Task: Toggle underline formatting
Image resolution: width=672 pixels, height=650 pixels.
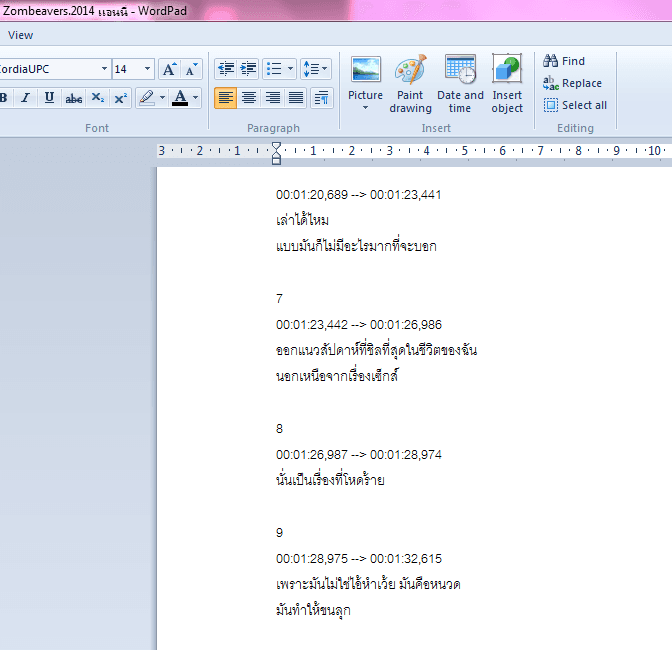Action: click(x=49, y=98)
